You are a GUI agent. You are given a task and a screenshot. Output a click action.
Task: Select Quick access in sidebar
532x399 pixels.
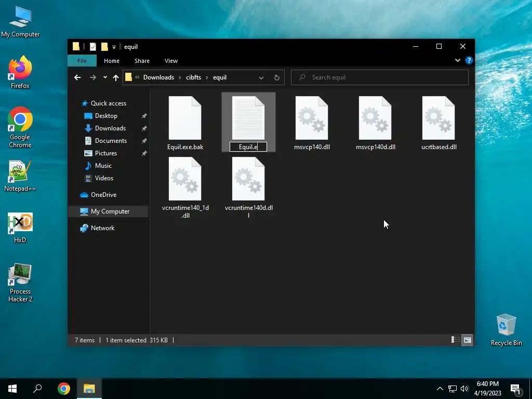[x=108, y=103]
